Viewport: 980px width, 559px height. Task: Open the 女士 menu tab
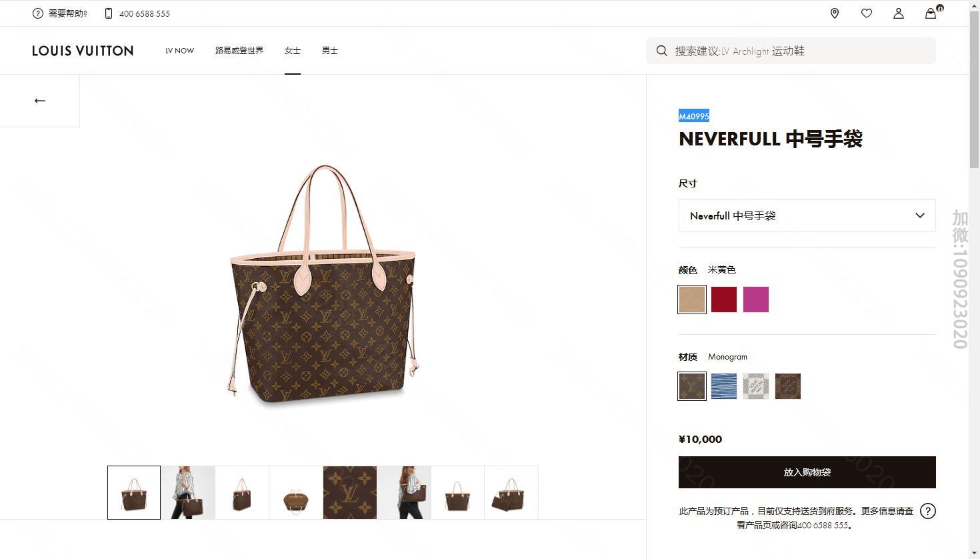(x=293, y=51)
